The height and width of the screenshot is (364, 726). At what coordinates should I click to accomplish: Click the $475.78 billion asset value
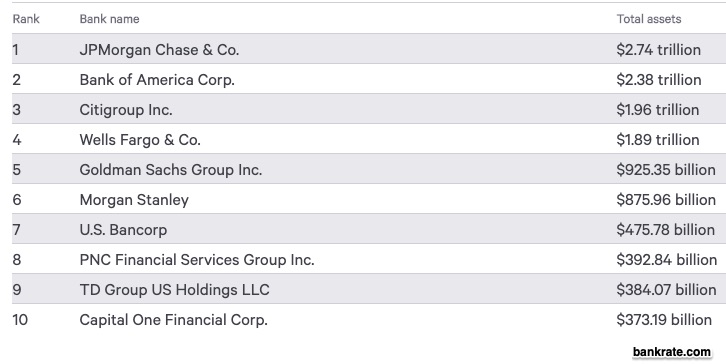(665, 230)
